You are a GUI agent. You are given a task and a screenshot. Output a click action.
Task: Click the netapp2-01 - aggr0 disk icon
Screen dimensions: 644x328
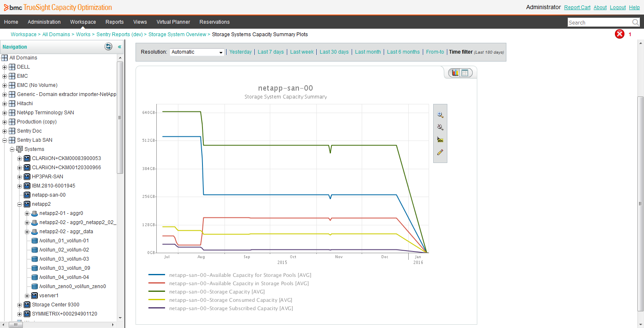pyautogui.click(x=35, y=213)
